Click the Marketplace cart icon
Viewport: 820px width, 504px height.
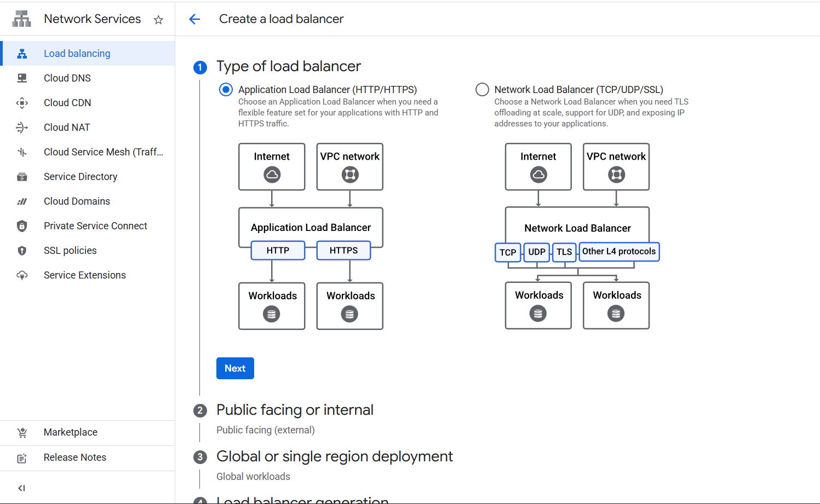(22, 433)
